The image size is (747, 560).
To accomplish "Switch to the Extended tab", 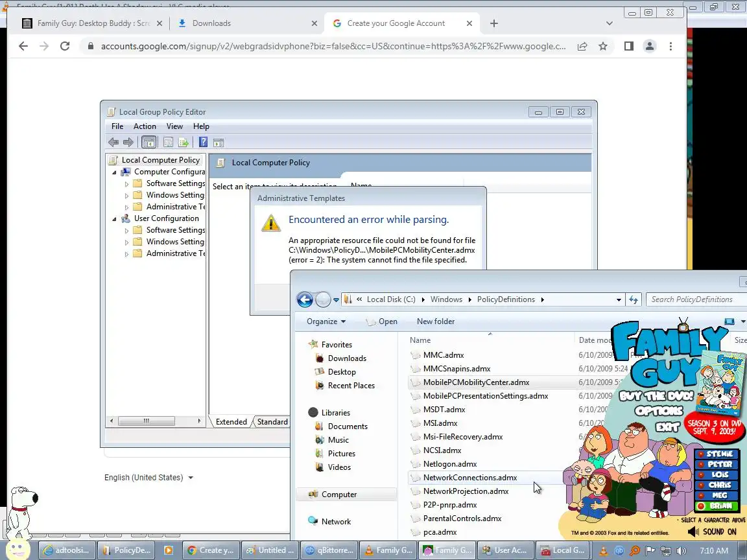I will 231,422.
